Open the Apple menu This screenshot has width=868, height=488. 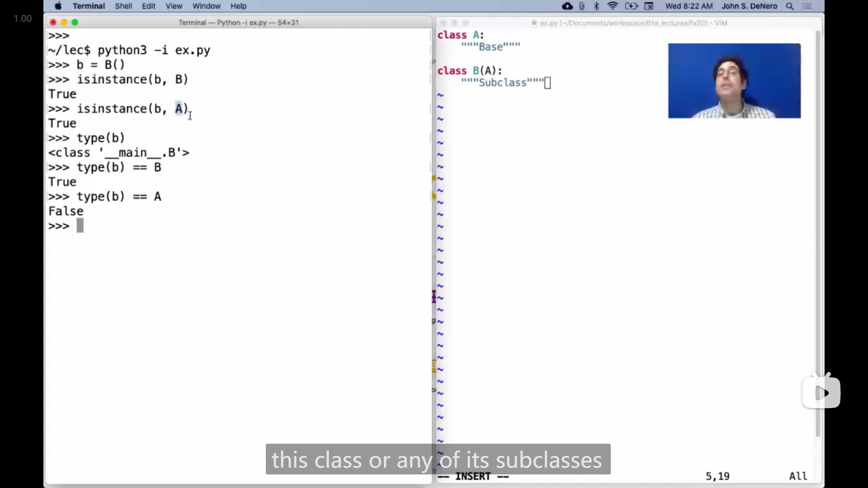click(x=58, y=6)
